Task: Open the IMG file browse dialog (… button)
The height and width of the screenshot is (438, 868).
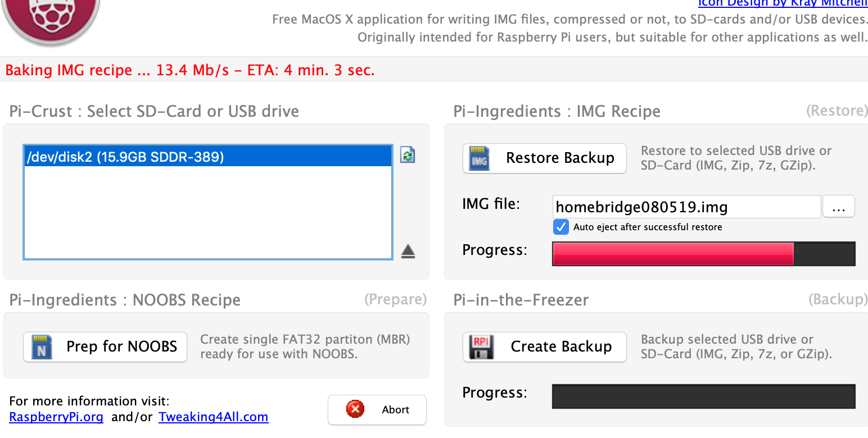Action: (838, 207)
